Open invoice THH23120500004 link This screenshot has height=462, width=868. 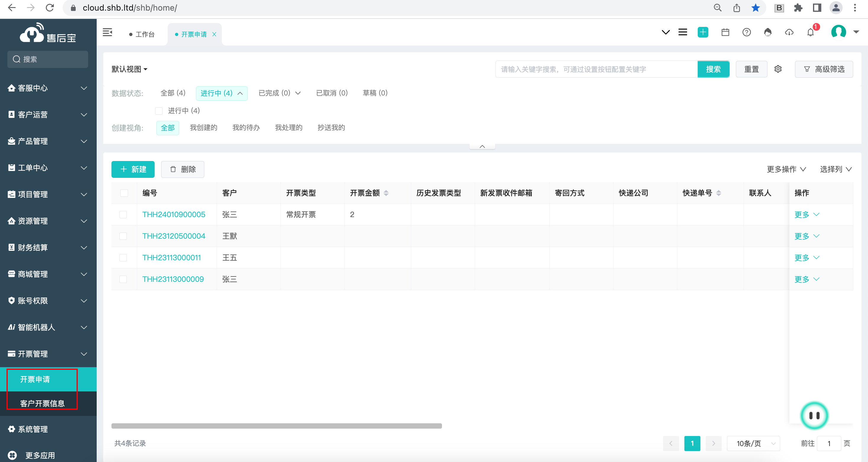pyautogui.click(x=174, y=236)
